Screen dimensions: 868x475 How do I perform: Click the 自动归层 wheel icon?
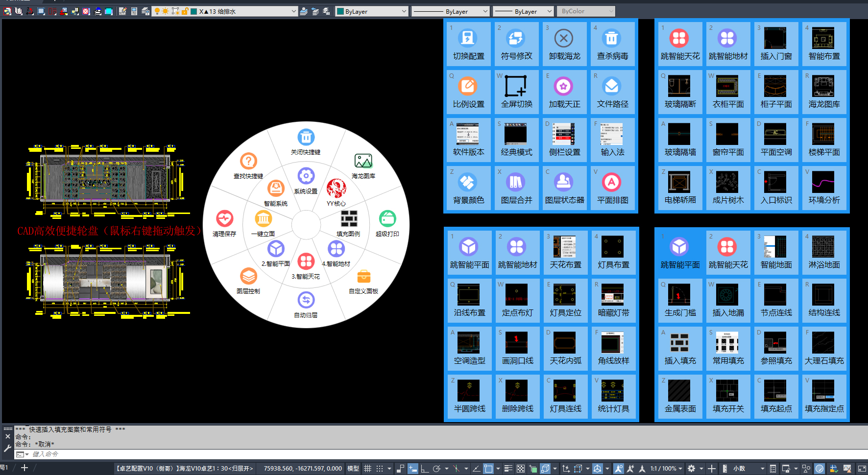[x=306, y=305]
